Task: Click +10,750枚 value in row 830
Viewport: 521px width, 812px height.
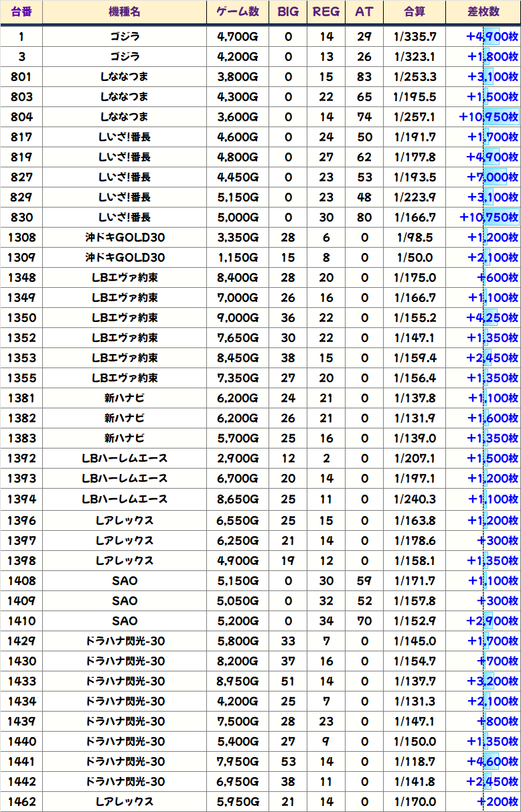Action: tap(489, 218)
